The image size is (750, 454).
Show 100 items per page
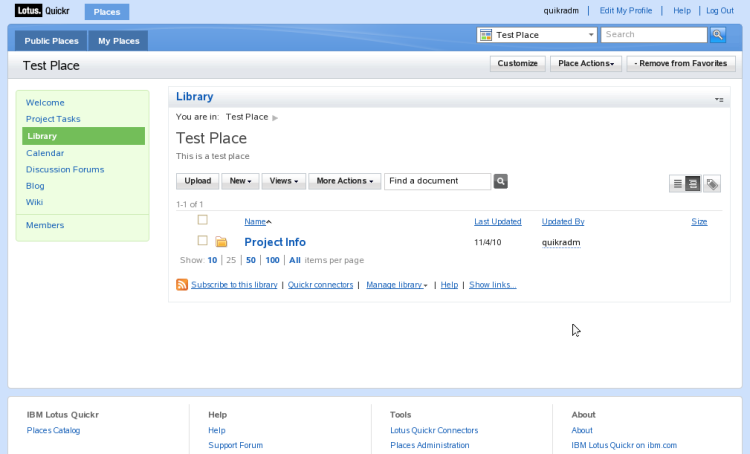(x=272, y=260)
